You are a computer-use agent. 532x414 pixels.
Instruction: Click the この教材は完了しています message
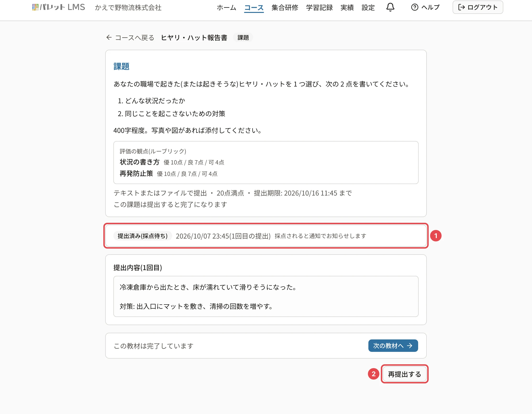pos(154,346)
